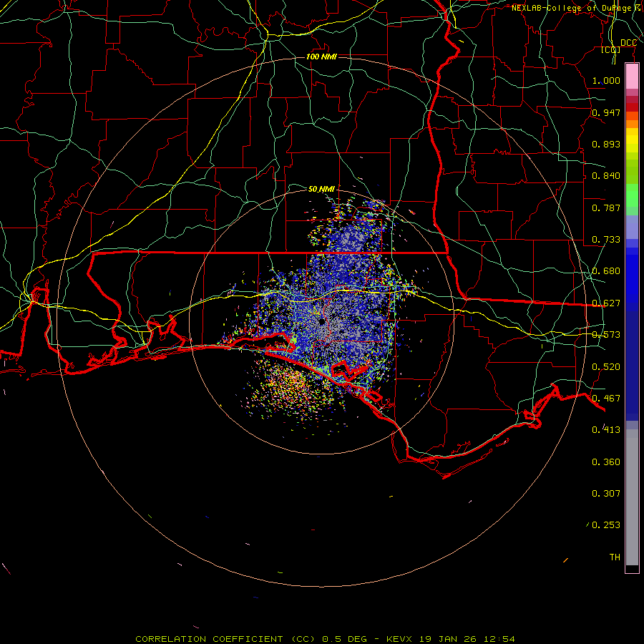Select the 0.520 legend value
644x644 pixels.
click(x=606, y=367)
